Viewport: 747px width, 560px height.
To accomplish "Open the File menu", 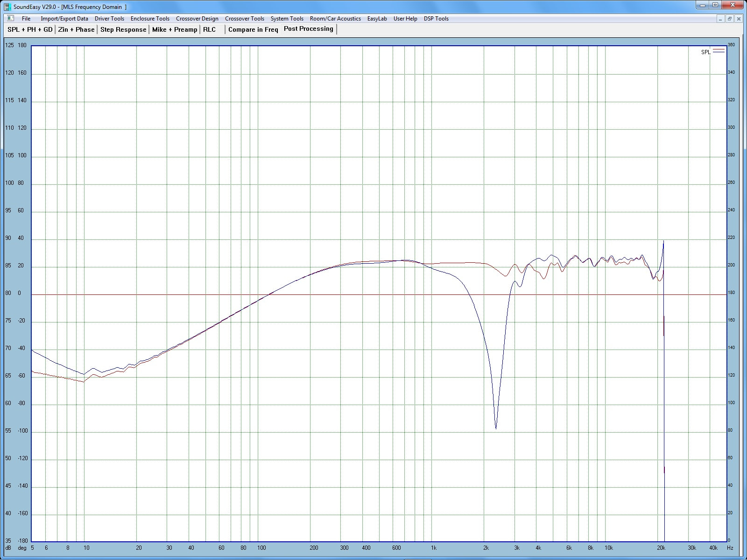I will pos(26,19).
